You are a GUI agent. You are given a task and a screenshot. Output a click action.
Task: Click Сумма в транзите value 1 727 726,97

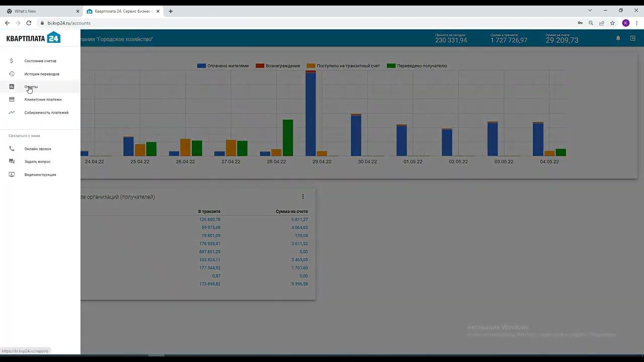coord(509,40)
